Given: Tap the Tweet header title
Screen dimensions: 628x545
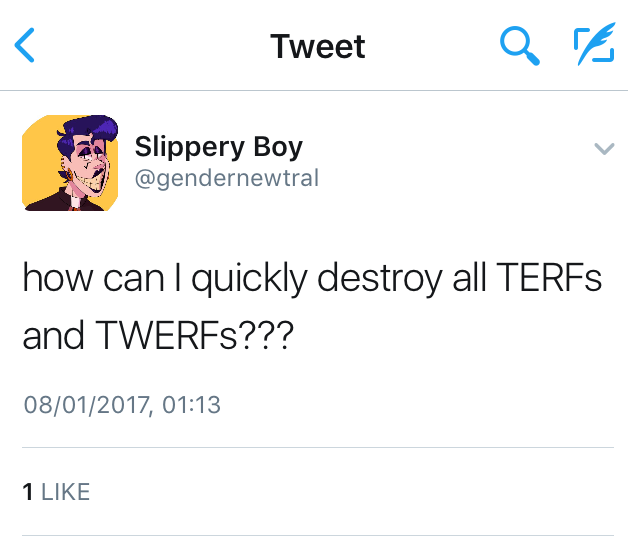Looking at the screenshot, I should click(317, 46).
